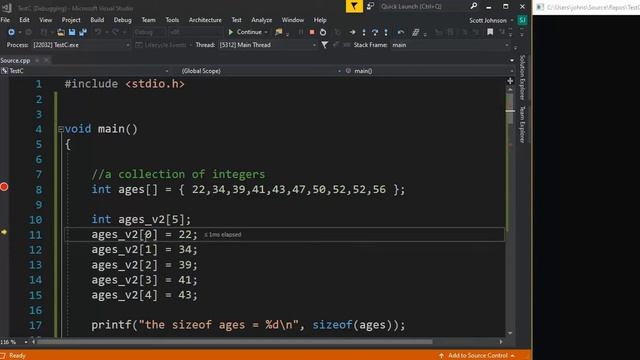The height and width of the screenshot is (360, 640).
Task: Click the Save All icon
Action: pyautogui.click(x=83, y=32)
